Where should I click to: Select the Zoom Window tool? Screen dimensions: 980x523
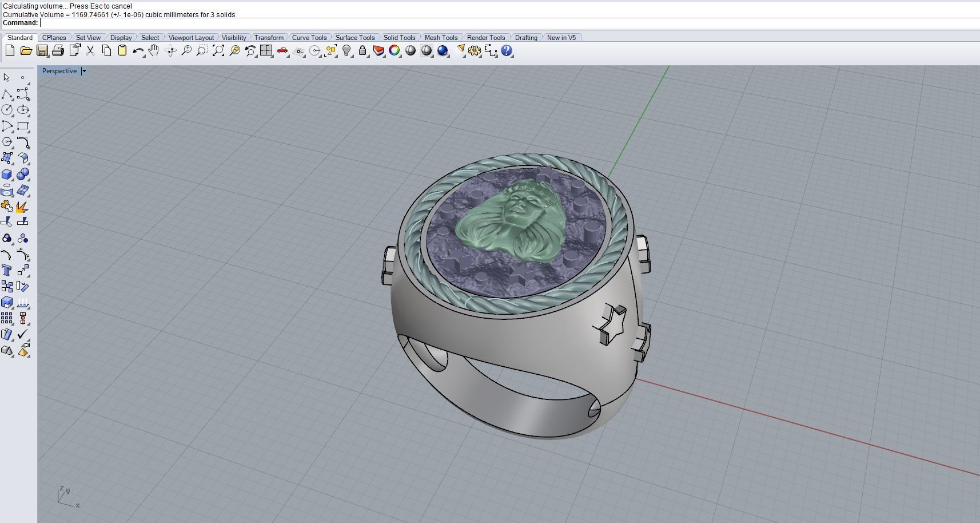coord(202,51)
